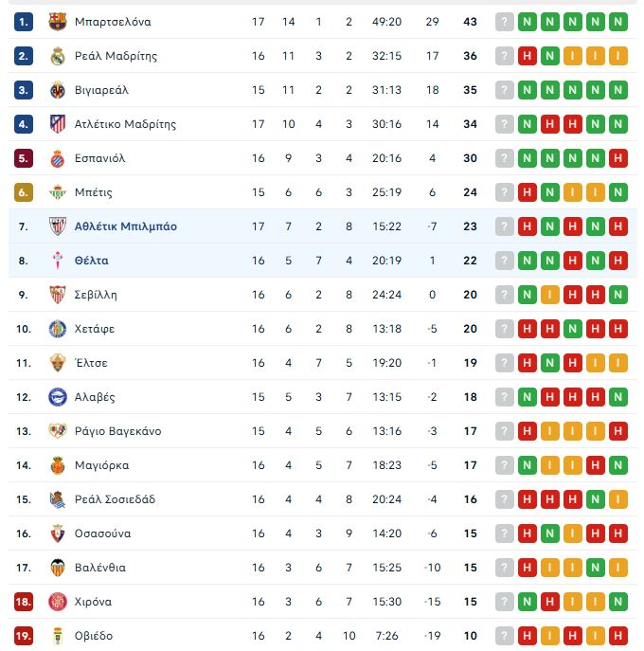This screenshot has height=651, width=644.
Task: Click the Athletic Bilbao club crest
Action: [x=58, y=226]
